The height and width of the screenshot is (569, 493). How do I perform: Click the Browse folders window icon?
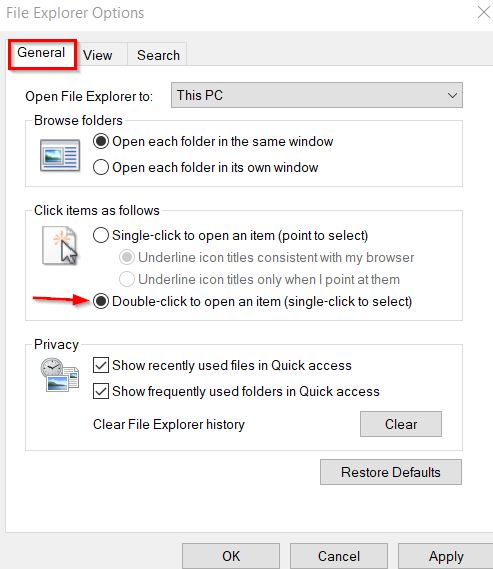(60, 155)
